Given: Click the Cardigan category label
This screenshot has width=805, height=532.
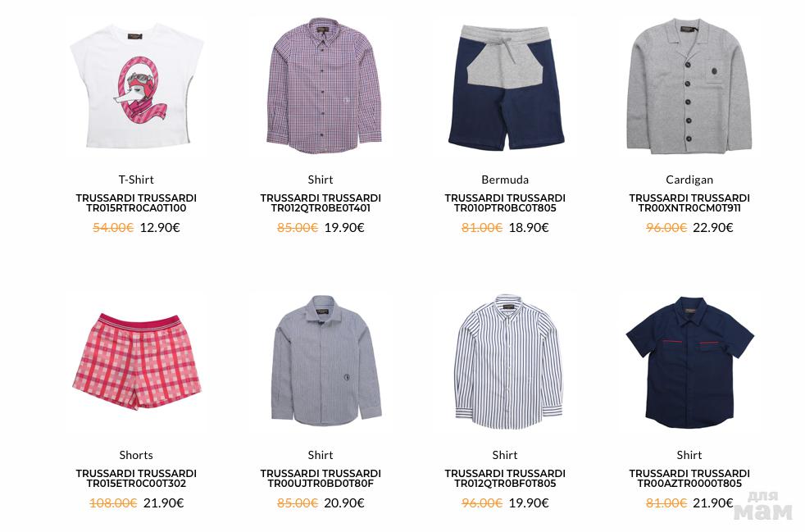Looking at the screenshot, I should 689,180.
